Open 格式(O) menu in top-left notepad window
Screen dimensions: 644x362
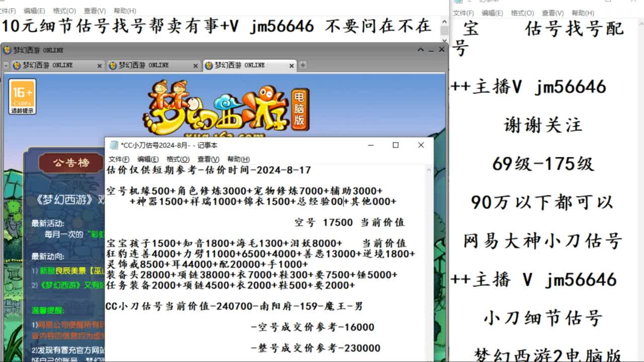[x=64, y=11]
